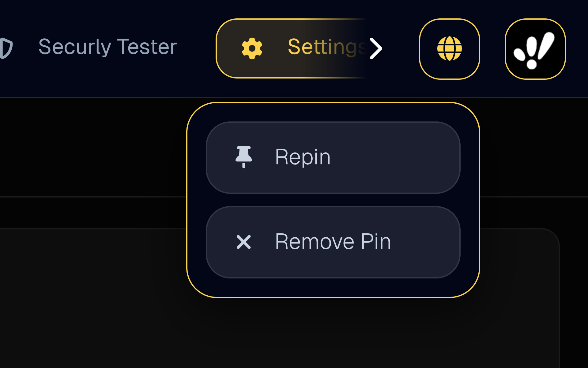The width and height of the screenshot is (588, 368).
Task: Click the "Repin" text label
Action: (x=303, y=157)
